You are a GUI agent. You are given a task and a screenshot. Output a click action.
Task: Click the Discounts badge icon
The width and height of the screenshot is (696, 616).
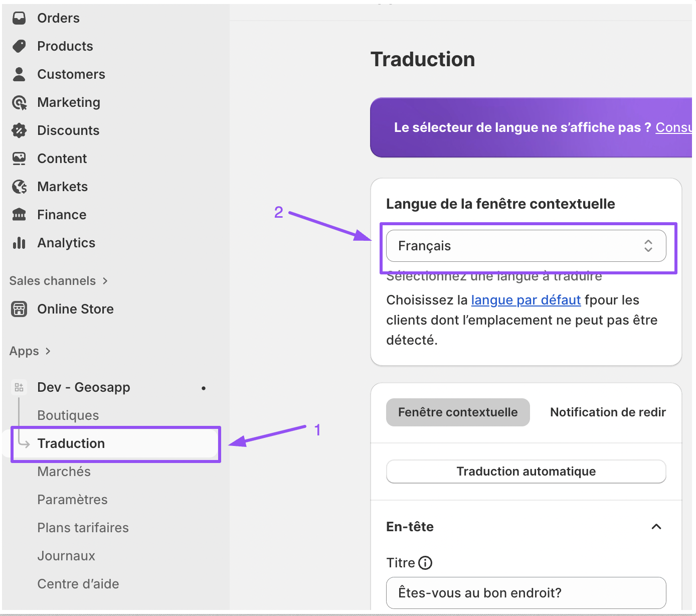[x=19, y=130]
